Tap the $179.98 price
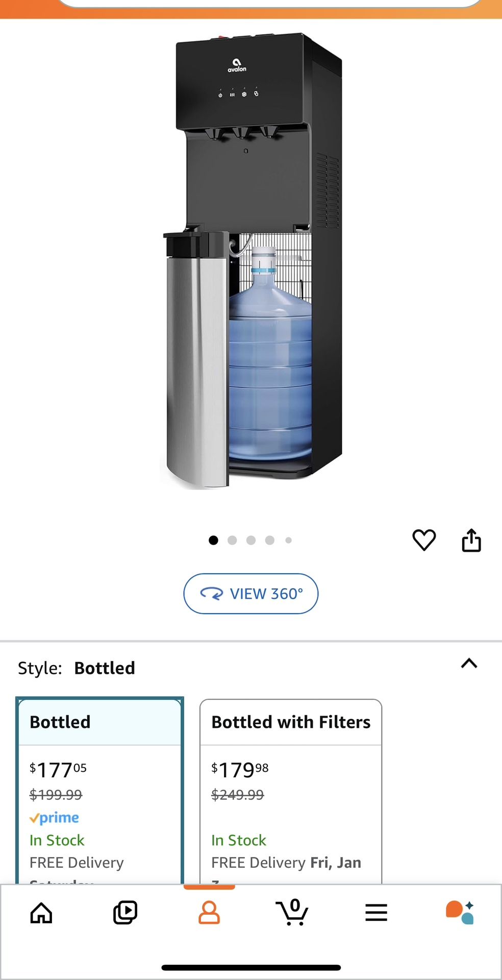 pos(240,770)
